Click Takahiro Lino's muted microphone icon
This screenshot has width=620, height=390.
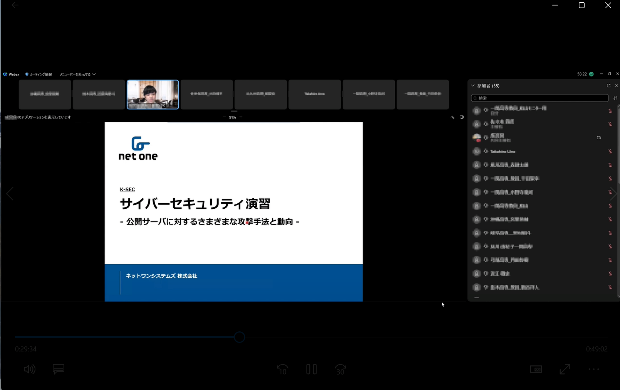tap(610, 151)
